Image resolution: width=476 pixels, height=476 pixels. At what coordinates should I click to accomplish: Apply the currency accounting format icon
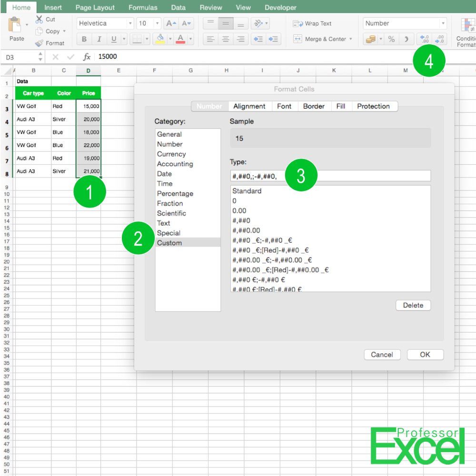point(370,39)
